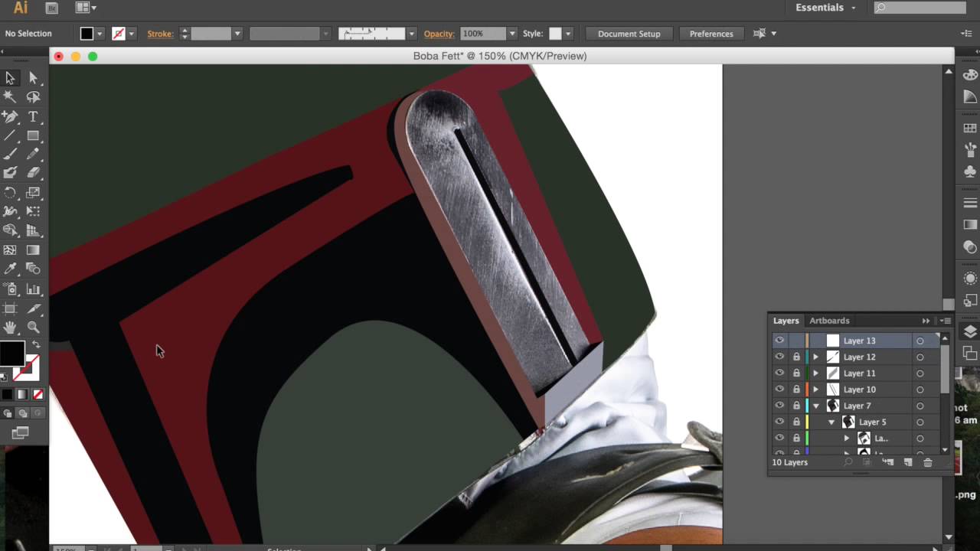Viewport: 980px width, 551px height.
Task: Delete selection with Layers trash icon
Action: click(x=928, y=462)
